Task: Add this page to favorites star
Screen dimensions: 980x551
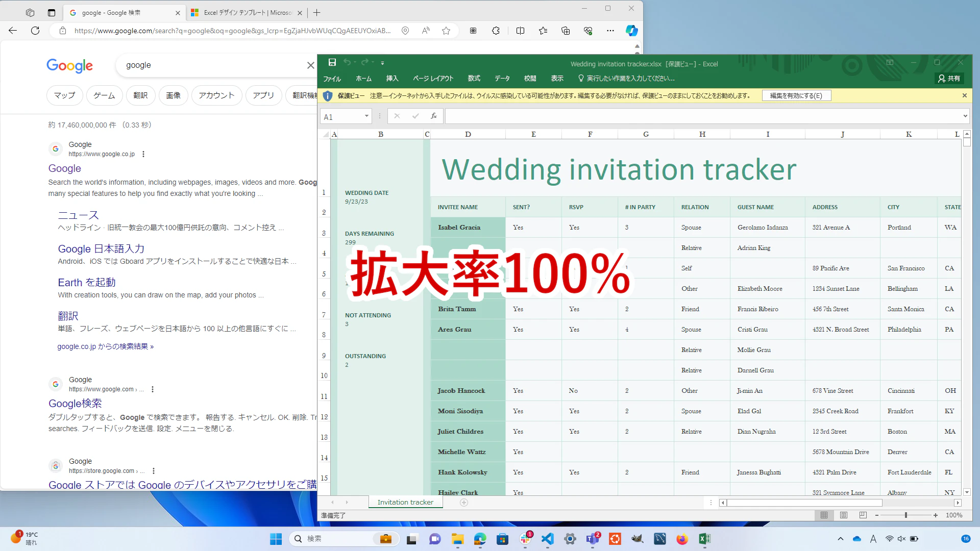Action: point(446,31)
